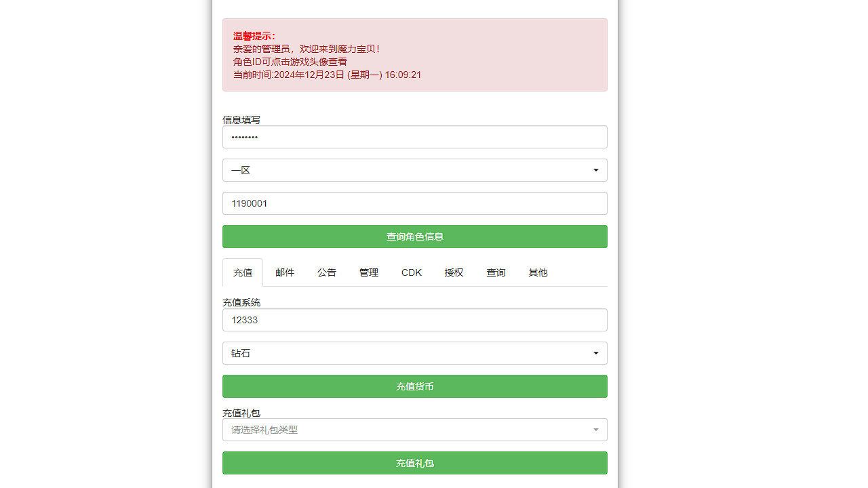
Task: Switch to the CDK tab
Action: pyautogui.click(x=412, y=272)
